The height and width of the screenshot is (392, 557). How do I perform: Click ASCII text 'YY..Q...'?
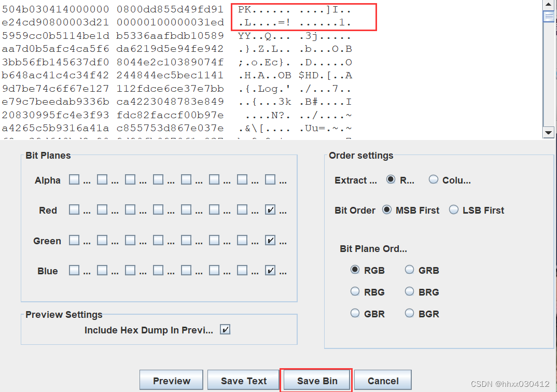[x=264, y=36]
